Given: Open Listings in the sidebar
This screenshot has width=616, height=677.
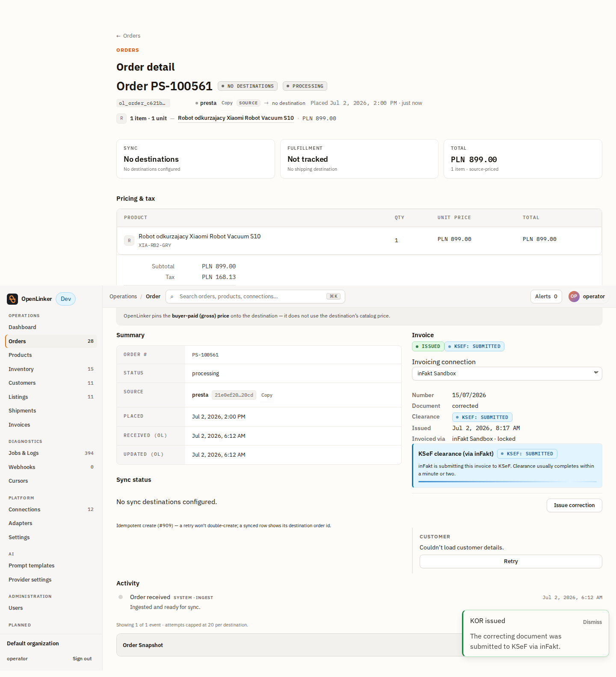Looking at the screenshot, I should [51, 397].
